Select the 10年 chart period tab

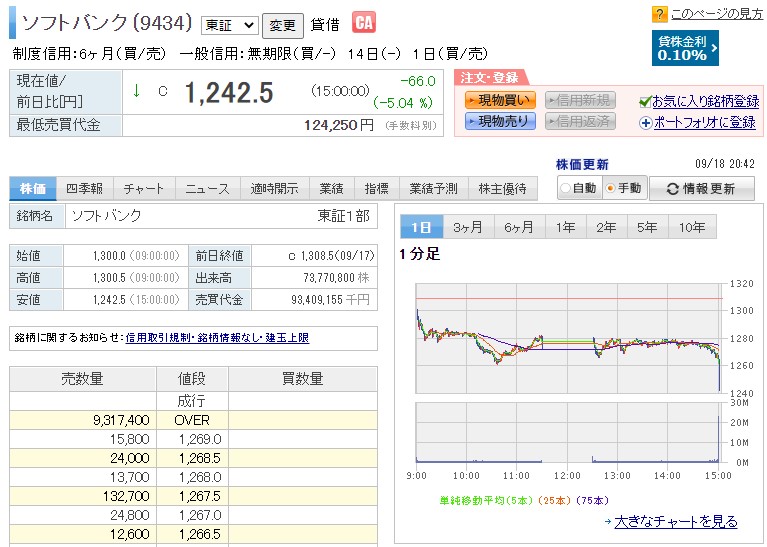pos(692,227)
